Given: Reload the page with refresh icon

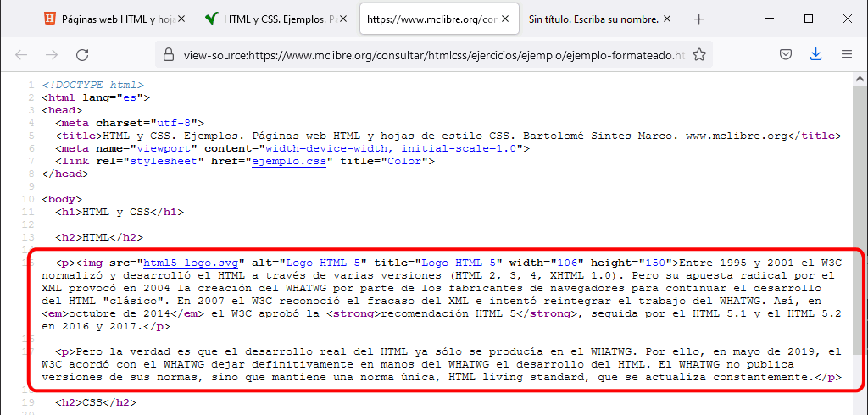Looking at the screenshot, I should click(82, 54).
